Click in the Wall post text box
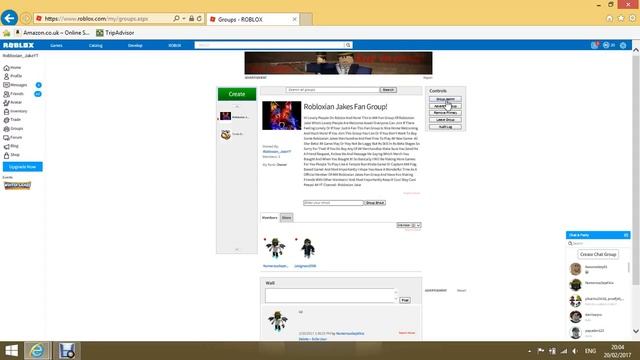This screenshot has width=640, height=360. [330, 296]
